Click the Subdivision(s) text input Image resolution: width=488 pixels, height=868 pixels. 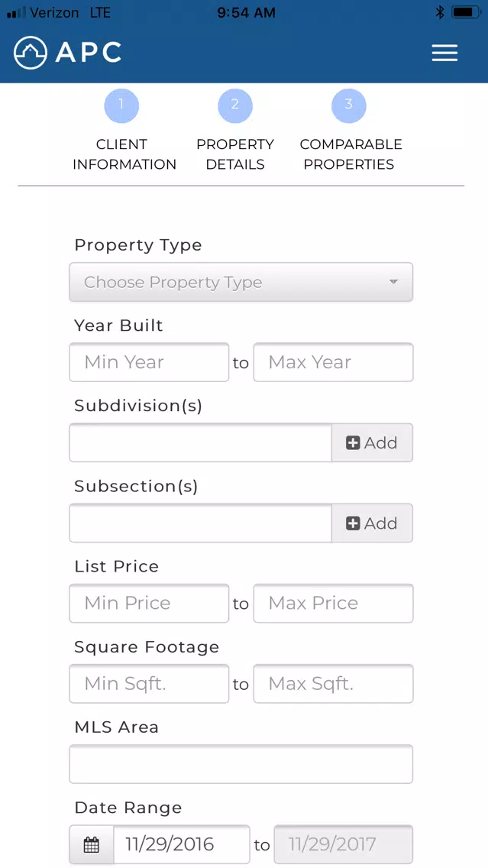point(201,443)
